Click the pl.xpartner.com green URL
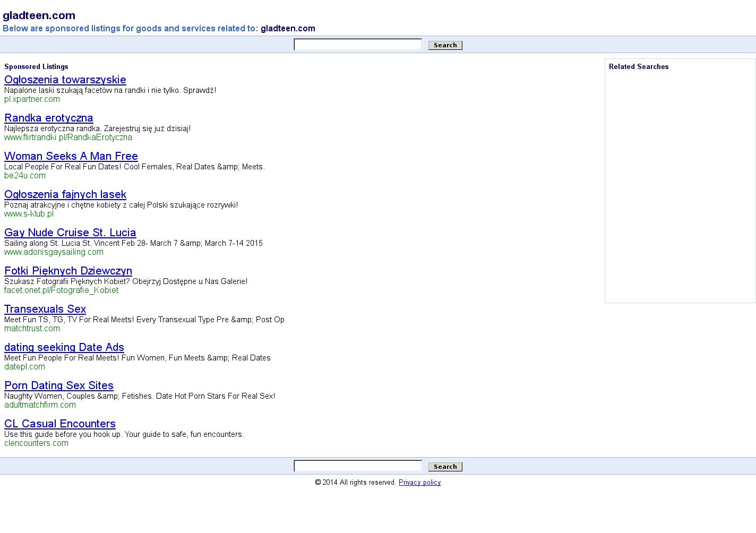756x533 pixels. tap(32, 99)
